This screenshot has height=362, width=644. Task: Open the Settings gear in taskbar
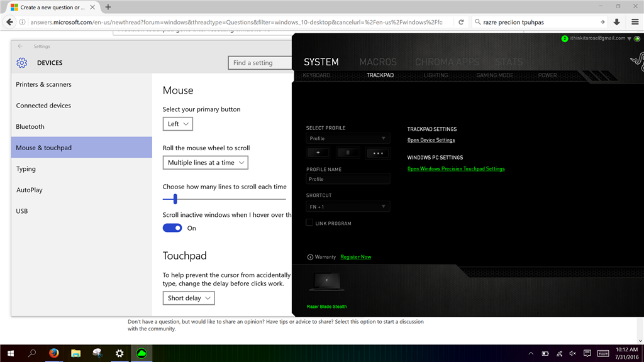(119, 353)
